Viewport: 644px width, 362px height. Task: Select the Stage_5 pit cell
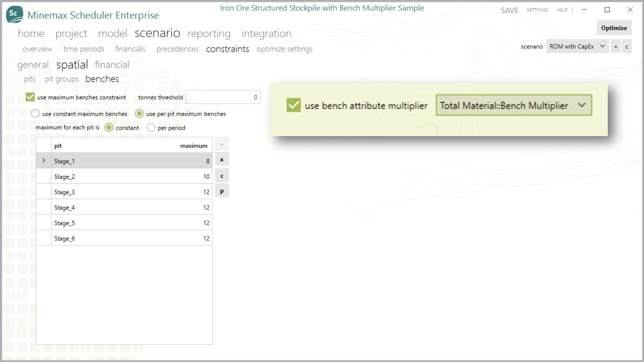[64, 223]
